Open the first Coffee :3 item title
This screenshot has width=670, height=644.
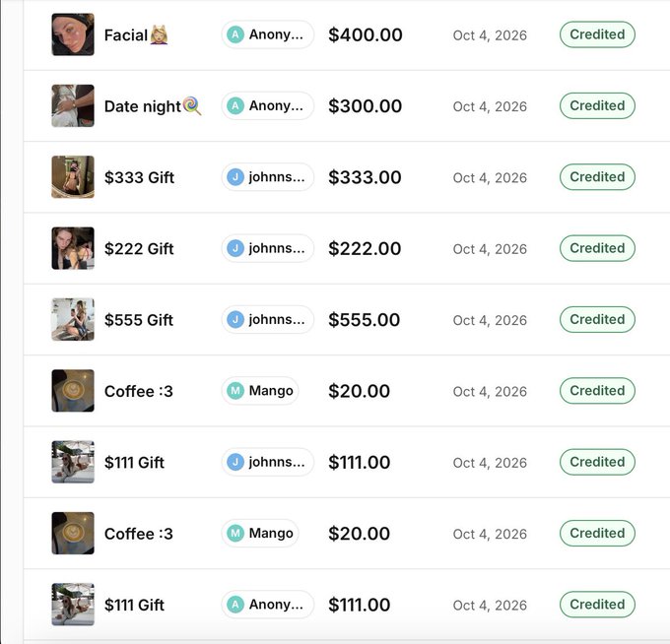[x=139, y=391]
